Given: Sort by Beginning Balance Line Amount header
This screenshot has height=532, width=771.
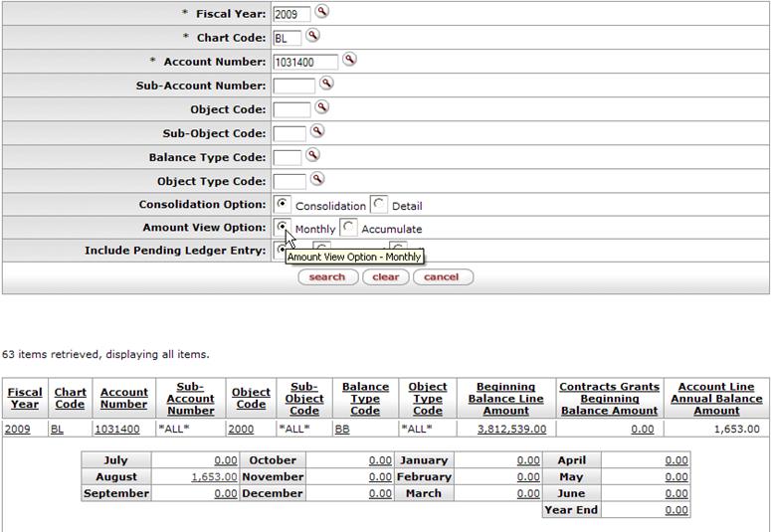Looking at the screenshot, I should 506,399.
